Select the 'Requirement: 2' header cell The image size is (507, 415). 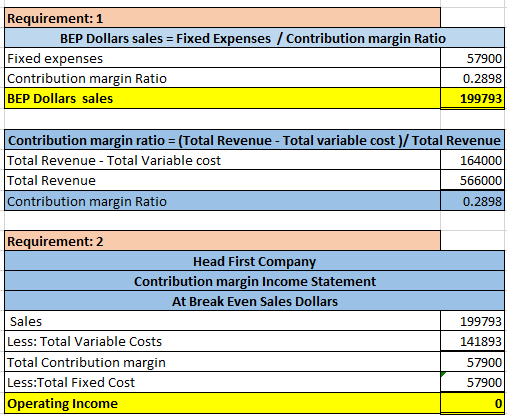coord(222,241)
